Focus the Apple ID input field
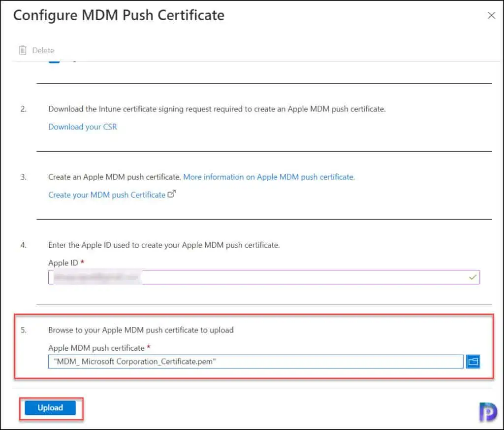This screenshot has height=430, width=504. [264, 277]
